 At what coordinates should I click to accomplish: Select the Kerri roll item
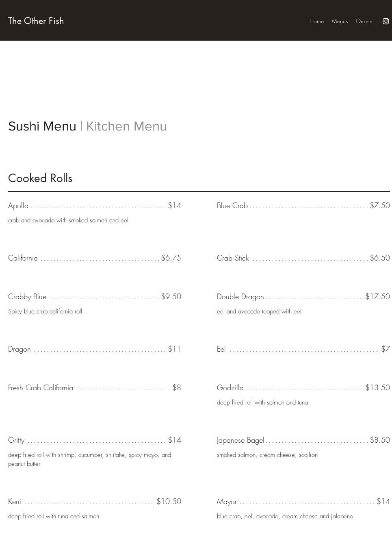15,502
